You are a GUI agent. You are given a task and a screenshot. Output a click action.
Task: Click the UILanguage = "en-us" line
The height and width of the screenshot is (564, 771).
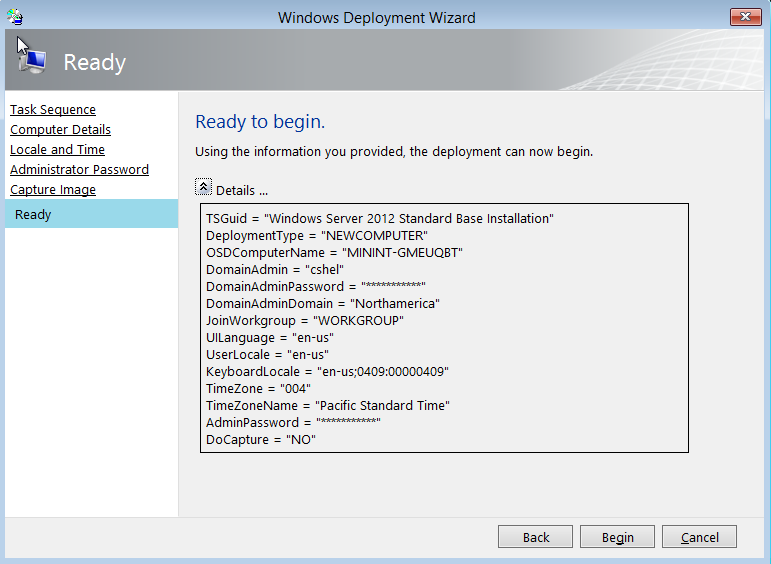tap(270, 338)
